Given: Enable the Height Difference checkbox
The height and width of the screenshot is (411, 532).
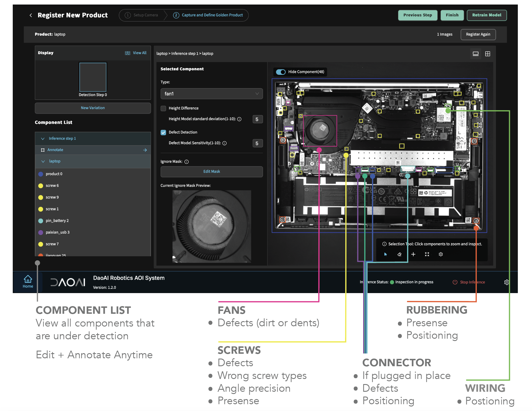Looking at the screenshot, I should tap(163, 108).
